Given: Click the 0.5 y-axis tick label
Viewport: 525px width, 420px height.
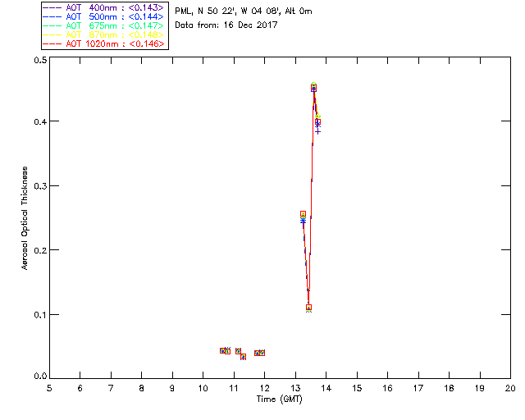Looking at the screenshot, I should point(40,60).
